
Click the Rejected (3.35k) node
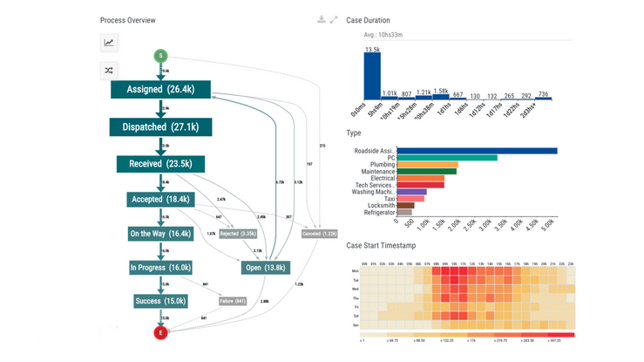click(x=237, y=234)
